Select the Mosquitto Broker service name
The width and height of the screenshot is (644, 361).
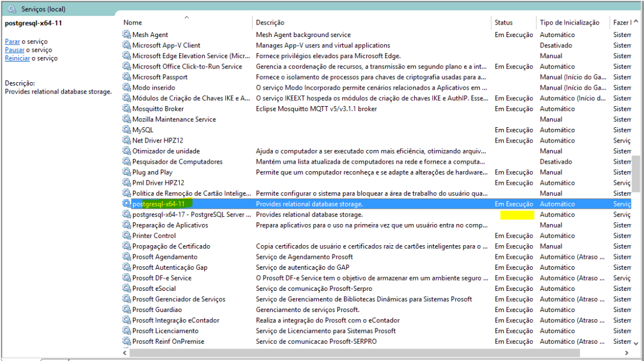(x=157, y=109)
